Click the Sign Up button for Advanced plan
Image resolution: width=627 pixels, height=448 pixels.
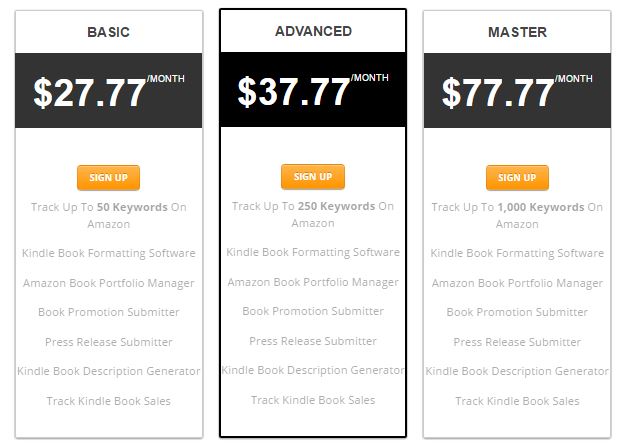coord(313,176)
